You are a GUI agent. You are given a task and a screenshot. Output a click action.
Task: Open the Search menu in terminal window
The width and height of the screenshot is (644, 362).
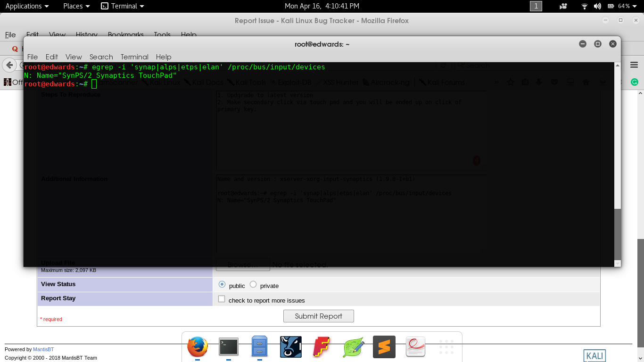[x=101, y=57]
